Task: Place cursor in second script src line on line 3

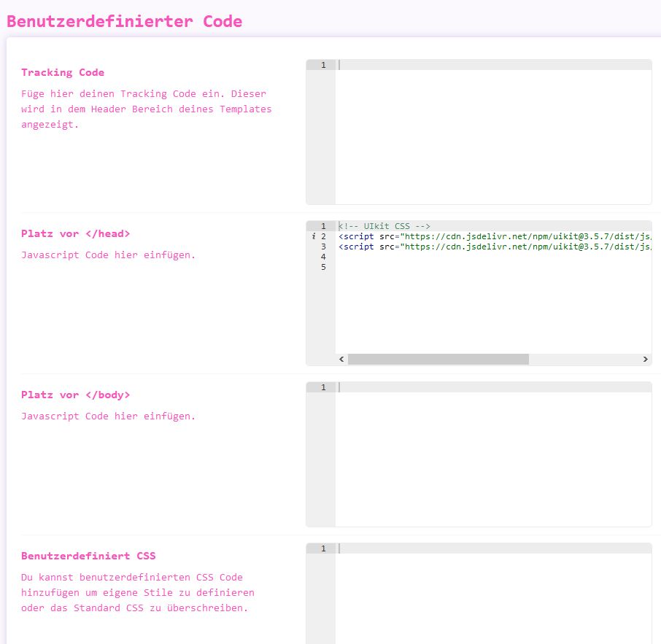Action: click(x=492, y=247)
